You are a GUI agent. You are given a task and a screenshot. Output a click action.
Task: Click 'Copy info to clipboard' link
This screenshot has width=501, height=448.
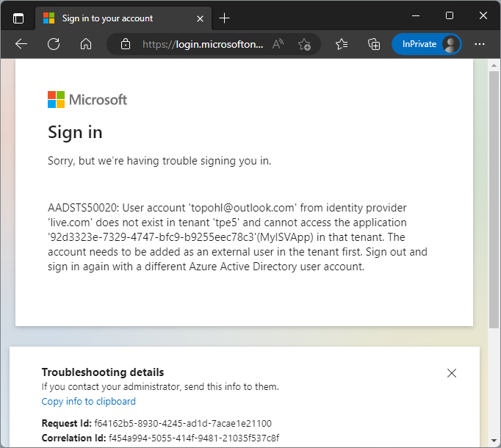point(89,401)
